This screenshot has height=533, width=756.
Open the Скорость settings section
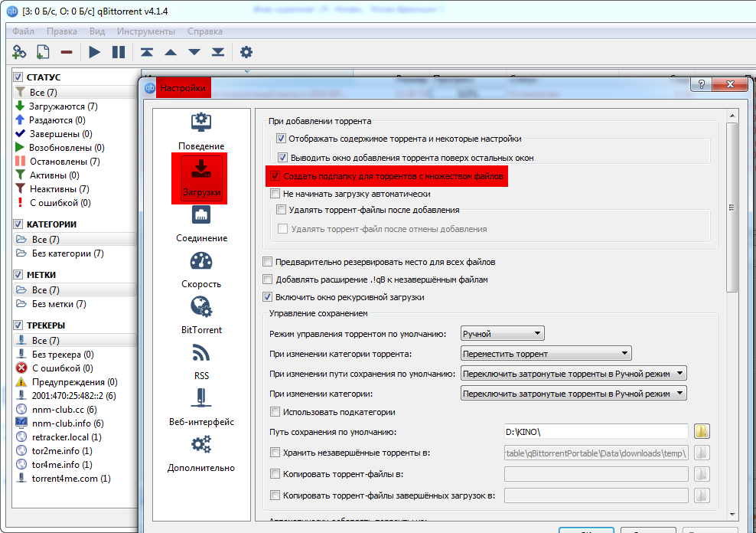[x=201, y=270]
